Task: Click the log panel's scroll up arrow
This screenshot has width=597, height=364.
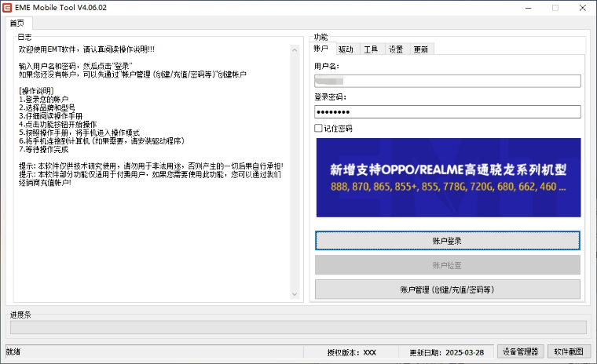Action: tap(296, 42)
